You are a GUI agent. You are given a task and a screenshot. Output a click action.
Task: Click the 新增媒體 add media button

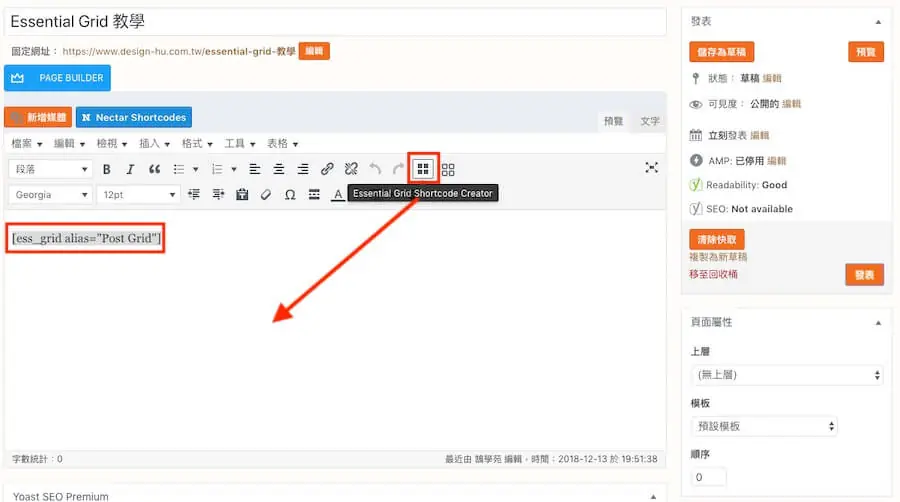tap(38, 117)
